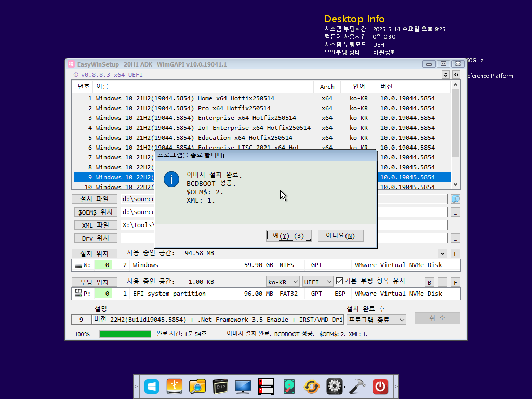Click the 버전 column header
Screen dimensions: 532x399
pos(414,87)
